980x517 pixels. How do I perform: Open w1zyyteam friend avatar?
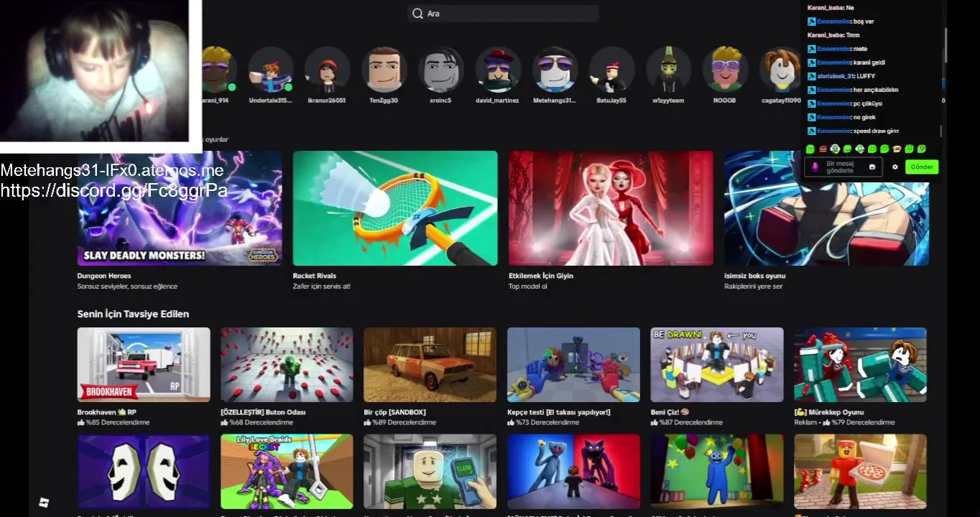point(669,70)
